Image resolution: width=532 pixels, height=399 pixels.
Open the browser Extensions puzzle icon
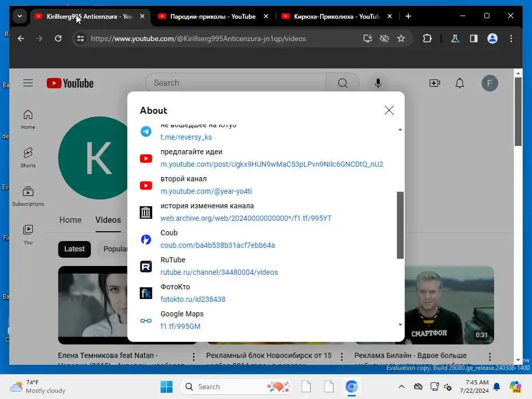tap(427, 38)
